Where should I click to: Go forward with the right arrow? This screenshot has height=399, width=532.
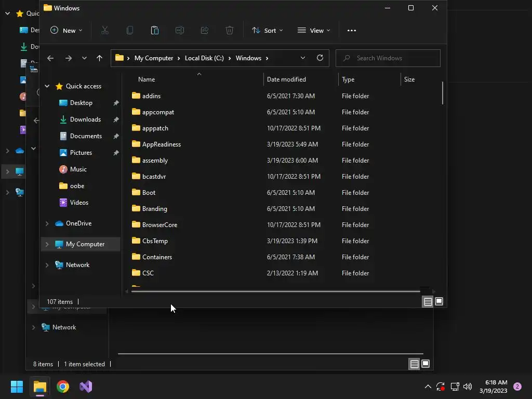pos(69,58)
